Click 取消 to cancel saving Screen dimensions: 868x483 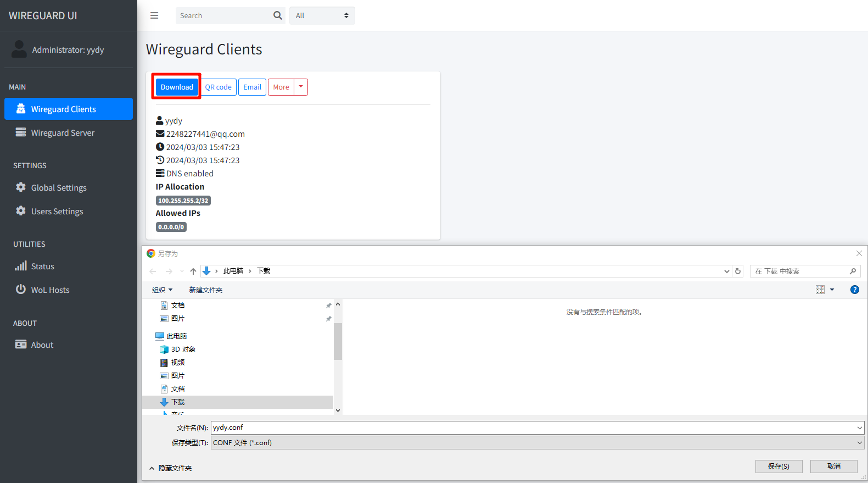point(834,466)
